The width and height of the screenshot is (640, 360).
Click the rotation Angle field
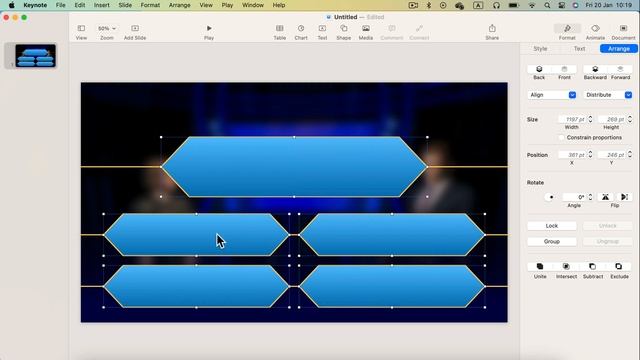(x=574, y=197)
